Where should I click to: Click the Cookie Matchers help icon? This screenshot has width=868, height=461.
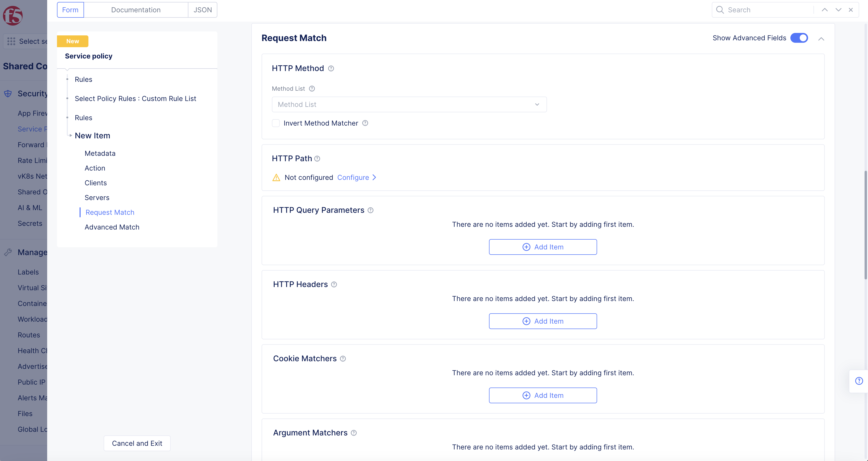(x=343, y=359)
